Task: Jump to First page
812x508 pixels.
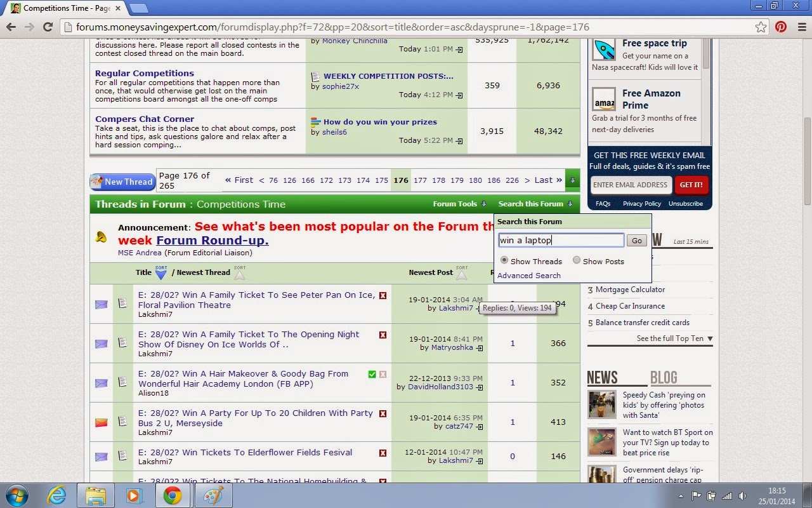Action: tap(239, 180)
